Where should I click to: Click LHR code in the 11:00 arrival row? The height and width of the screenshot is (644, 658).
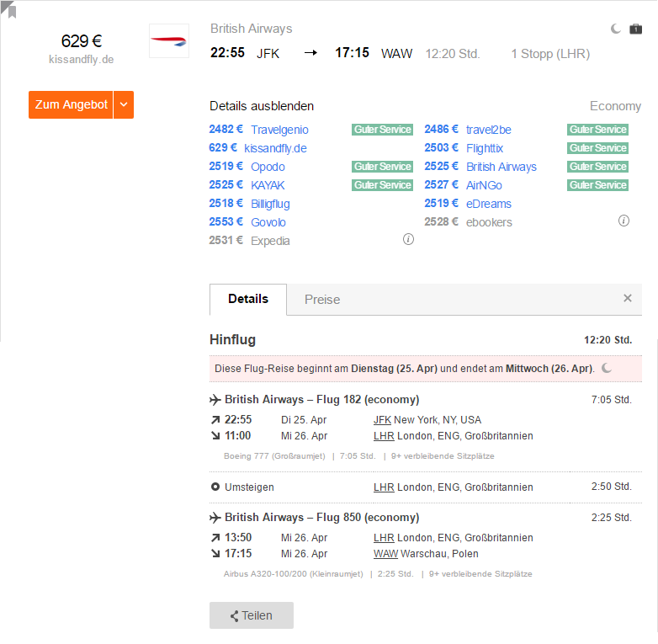pos(384,436)
